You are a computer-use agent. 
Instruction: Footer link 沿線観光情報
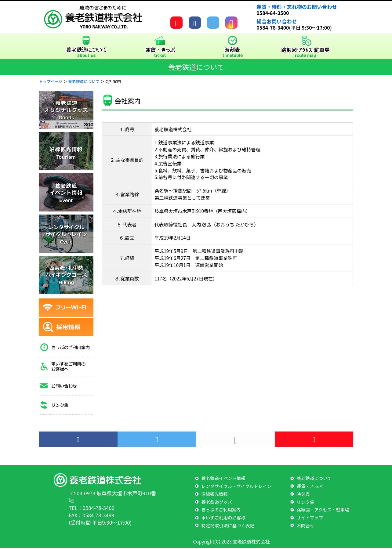point(215,494)
